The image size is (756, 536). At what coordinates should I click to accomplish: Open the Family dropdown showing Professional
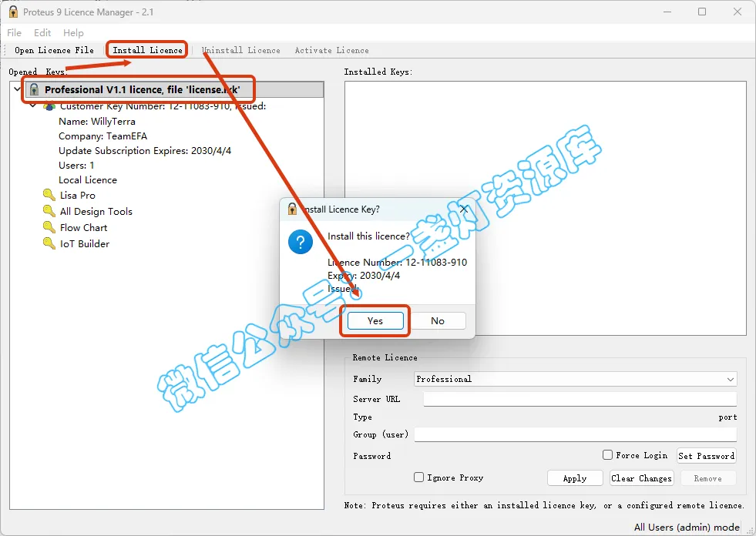pyautogui.click(x=575, y=379)
